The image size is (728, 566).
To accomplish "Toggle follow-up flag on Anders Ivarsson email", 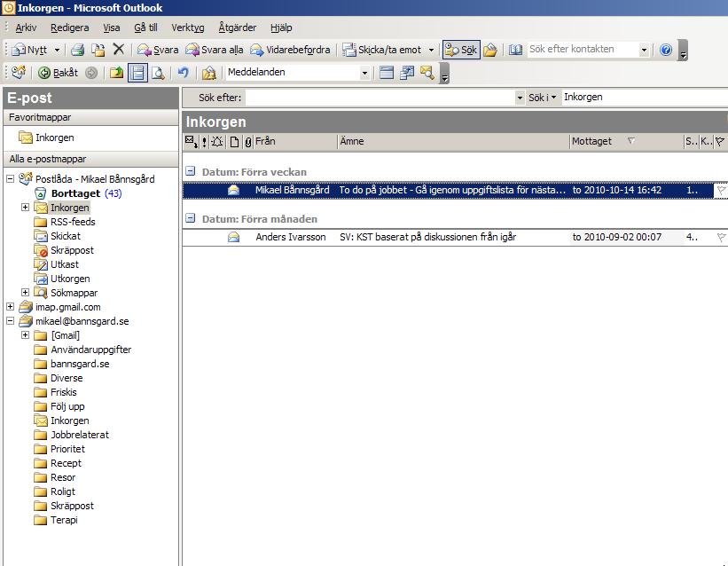I will (721, 237).
